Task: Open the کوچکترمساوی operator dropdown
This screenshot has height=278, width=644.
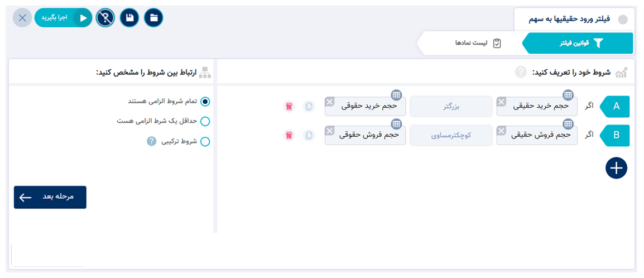Action: [451, 135]
